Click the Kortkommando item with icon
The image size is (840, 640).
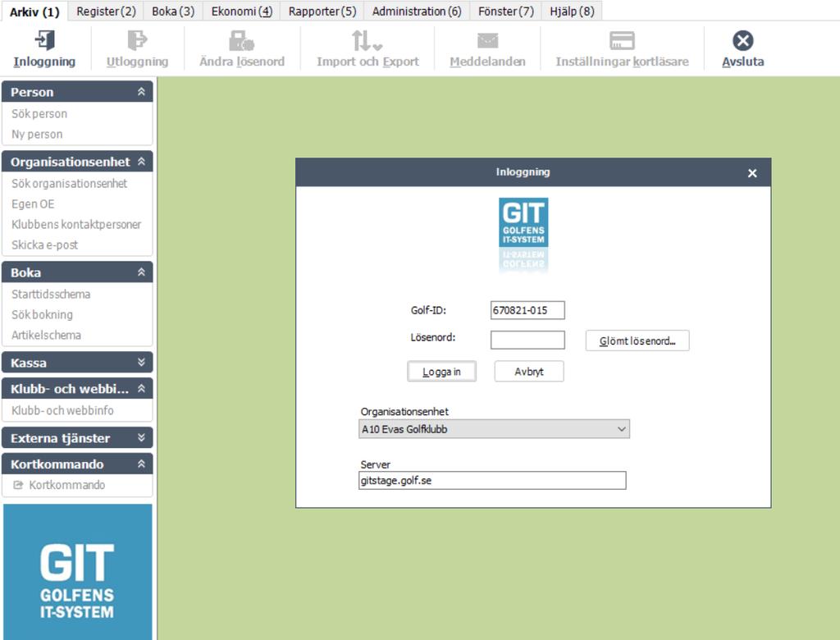59,485
